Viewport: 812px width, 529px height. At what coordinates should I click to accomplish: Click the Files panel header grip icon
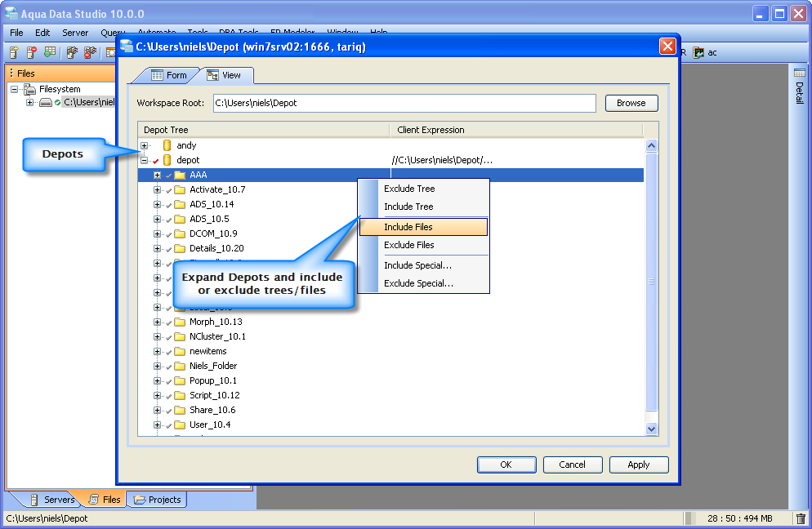coord(11,73)
